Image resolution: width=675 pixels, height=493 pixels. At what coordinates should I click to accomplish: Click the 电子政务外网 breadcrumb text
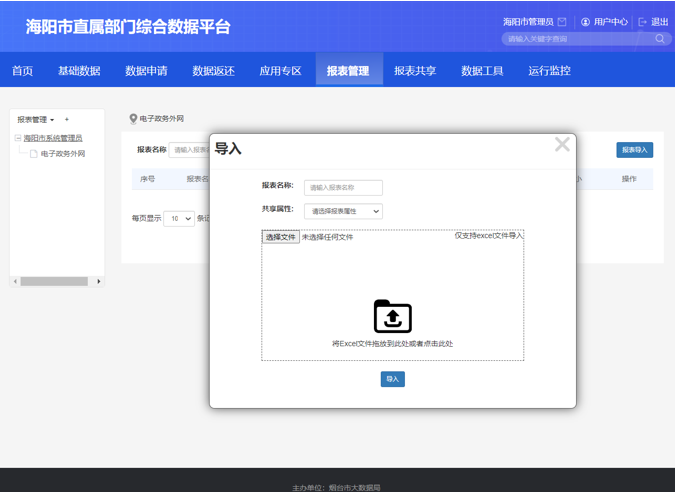point(162,118)
